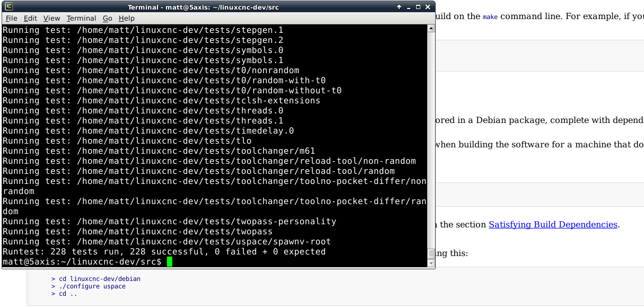
Task: Click the twopass-personality test line
Action: [170, 221]
